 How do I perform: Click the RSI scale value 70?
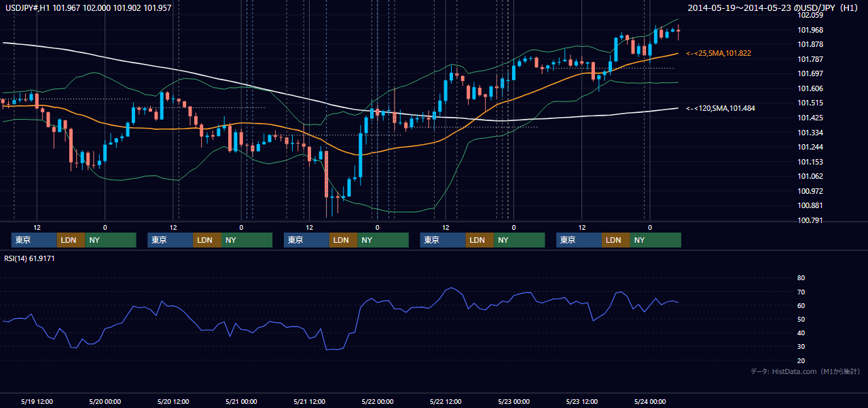[x=801, y=292]
